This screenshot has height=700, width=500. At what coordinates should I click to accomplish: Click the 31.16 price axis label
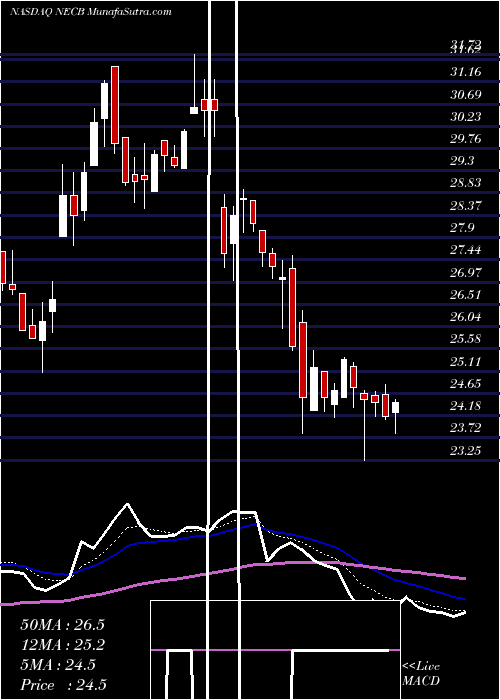466,72
